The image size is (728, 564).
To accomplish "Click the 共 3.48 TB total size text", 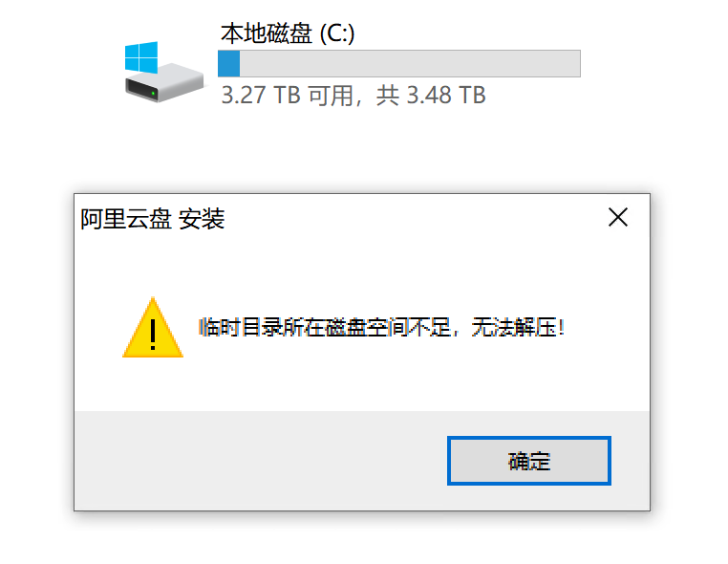I will coord(431,96).
